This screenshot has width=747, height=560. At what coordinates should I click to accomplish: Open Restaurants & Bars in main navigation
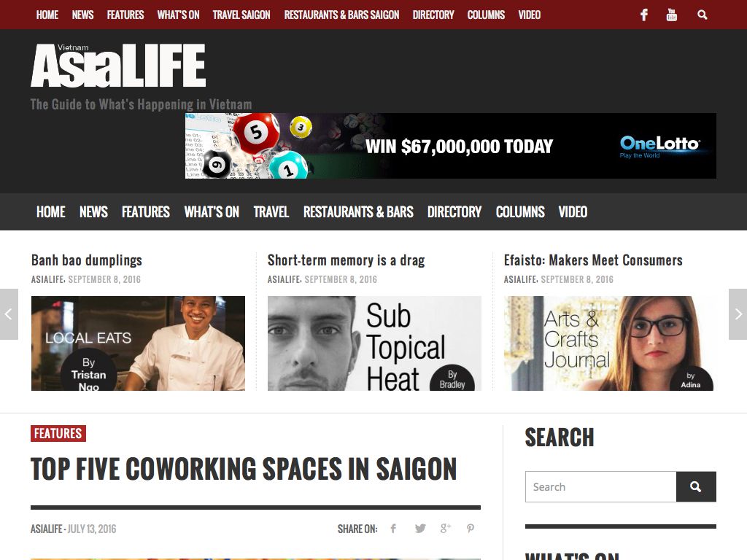tap(358, 212)
